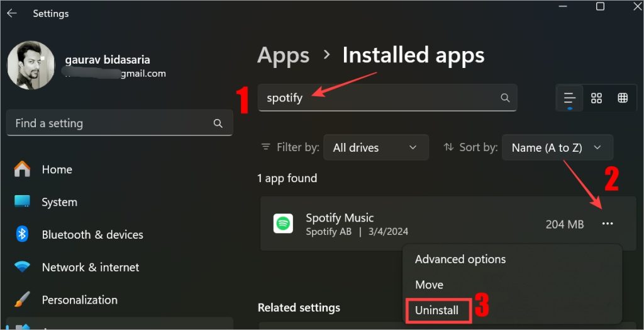
Task: Switch to grid view layout
Action: click(596, 98)
